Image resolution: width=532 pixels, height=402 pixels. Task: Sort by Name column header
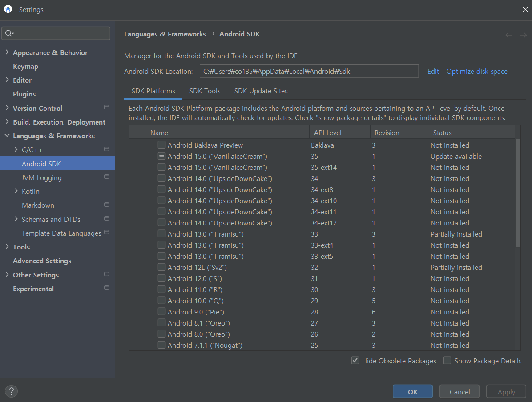(x=228, y=133)
